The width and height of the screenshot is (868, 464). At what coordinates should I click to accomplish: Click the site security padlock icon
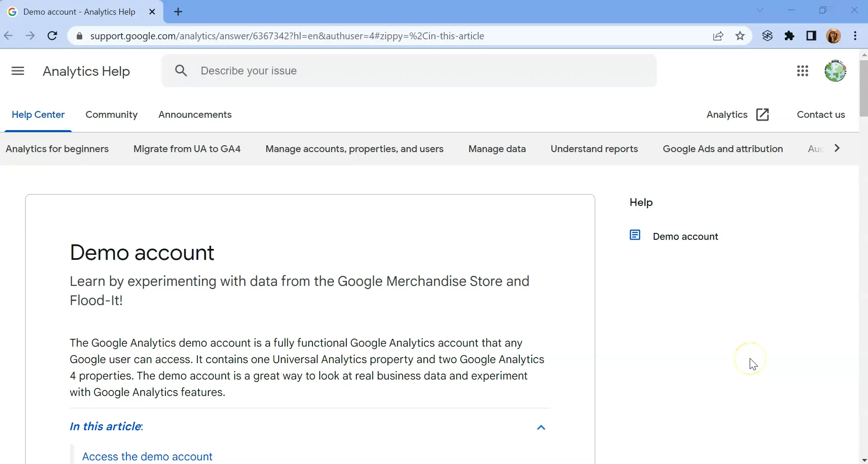[x=79, y=36]
